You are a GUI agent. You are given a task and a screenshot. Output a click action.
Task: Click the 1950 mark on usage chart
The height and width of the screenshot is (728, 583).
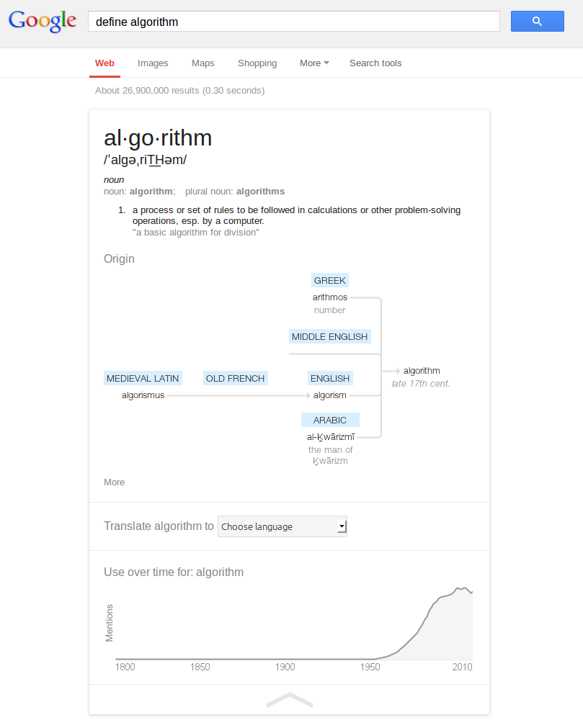370,667
